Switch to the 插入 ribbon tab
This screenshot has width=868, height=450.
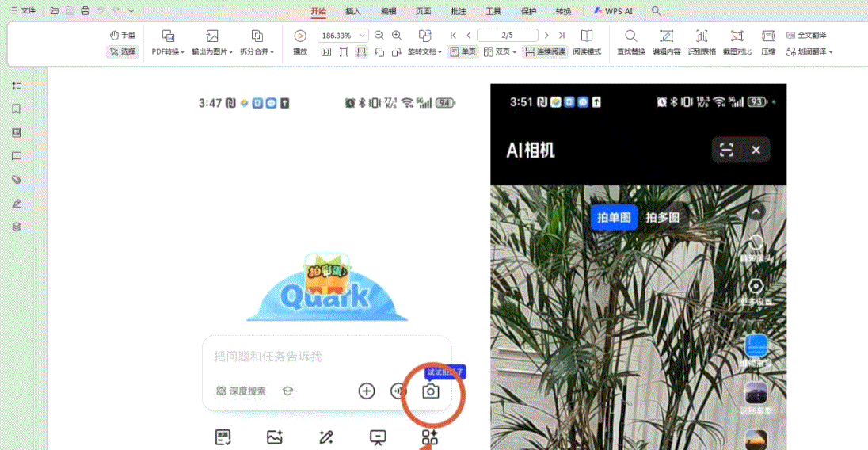click(353, 11)
